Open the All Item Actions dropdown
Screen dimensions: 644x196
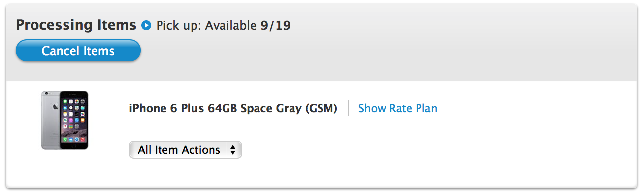[186, 150]
